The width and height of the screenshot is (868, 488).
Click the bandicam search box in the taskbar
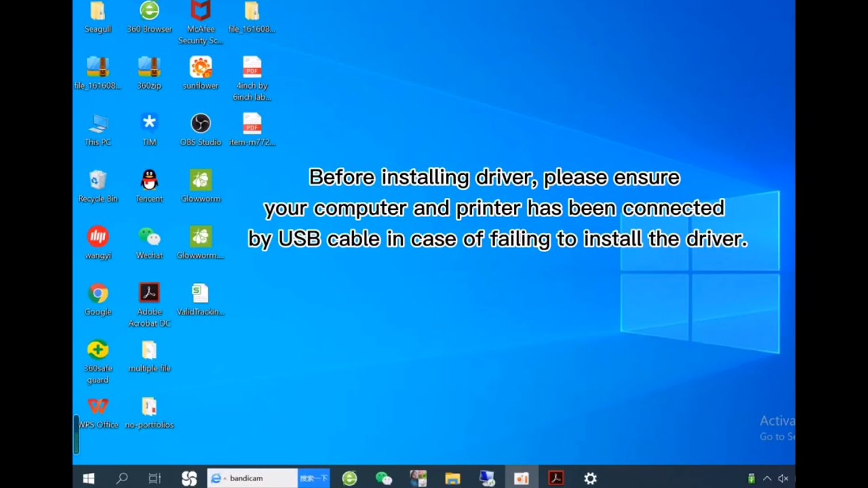pyautogui.click(x=252, y=479)
